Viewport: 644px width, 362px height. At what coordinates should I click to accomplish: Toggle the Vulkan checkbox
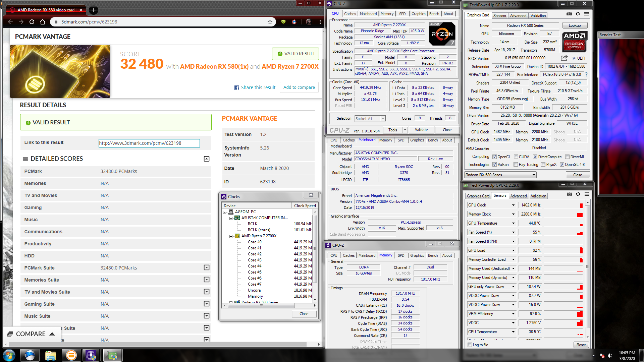point(494,165)
